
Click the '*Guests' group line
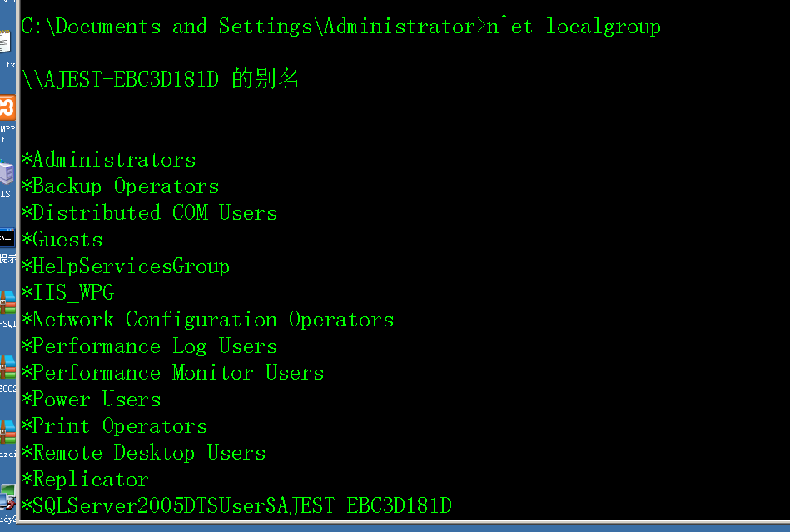point(62,239)
